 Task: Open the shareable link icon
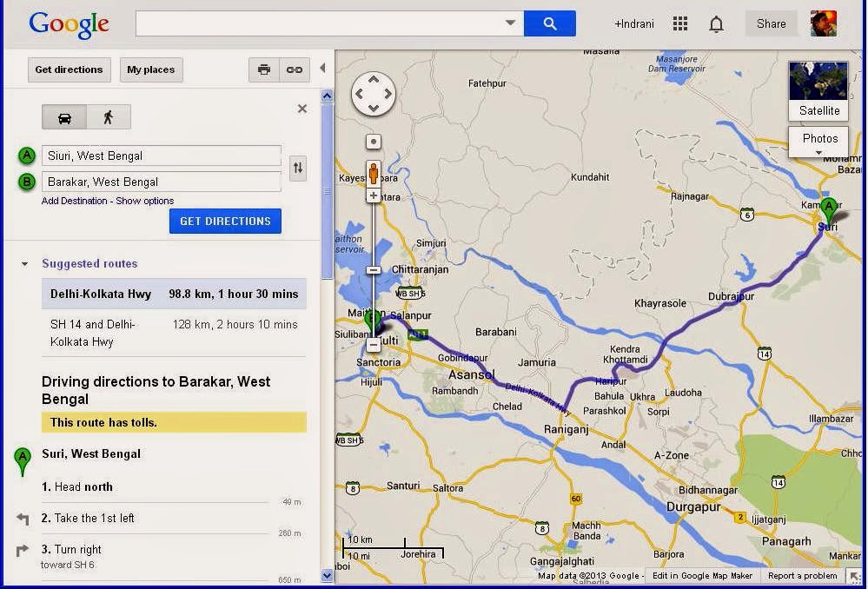295,69
